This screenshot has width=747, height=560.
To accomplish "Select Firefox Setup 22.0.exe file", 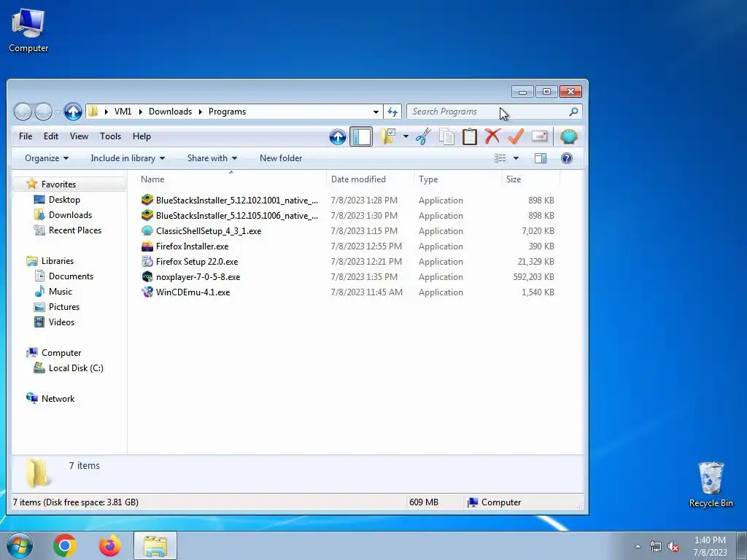I will pos(190,262).
